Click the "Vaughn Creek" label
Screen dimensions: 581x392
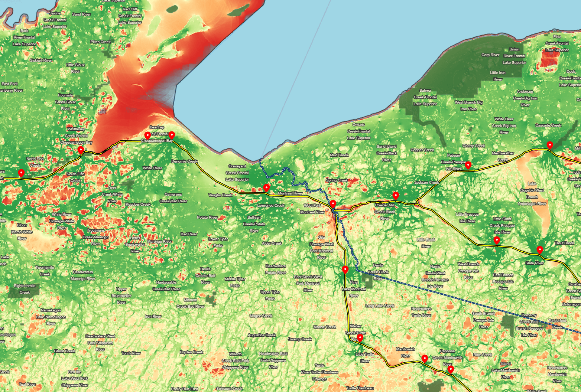tap(220, 195)
